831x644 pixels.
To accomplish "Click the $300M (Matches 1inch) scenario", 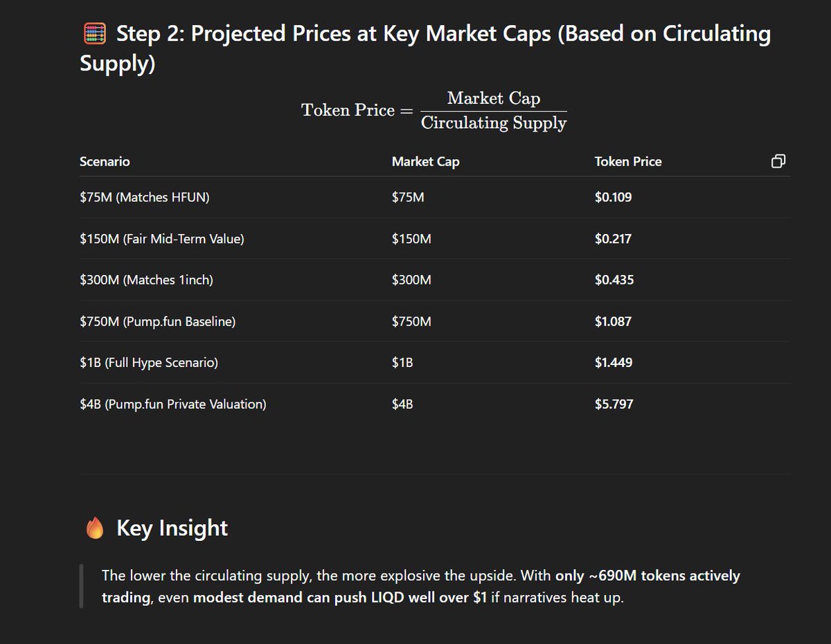I will coord(146,280).
